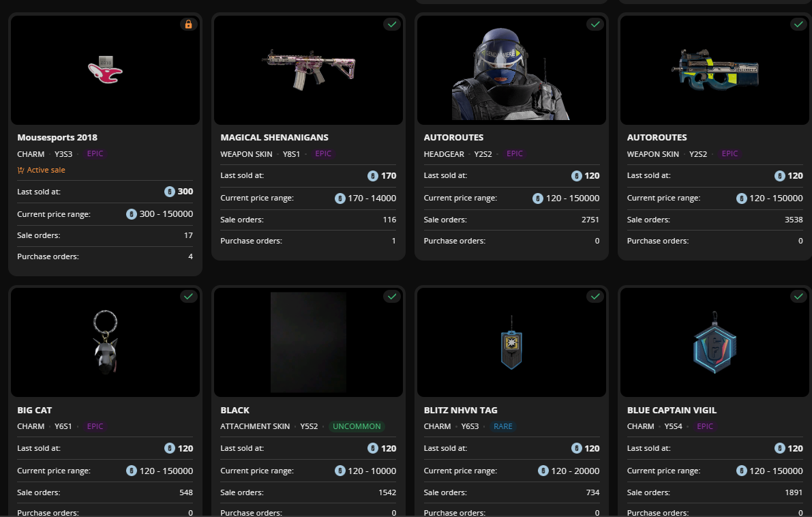Click the checkmark on Black attachment skin card

pos(392,297)
